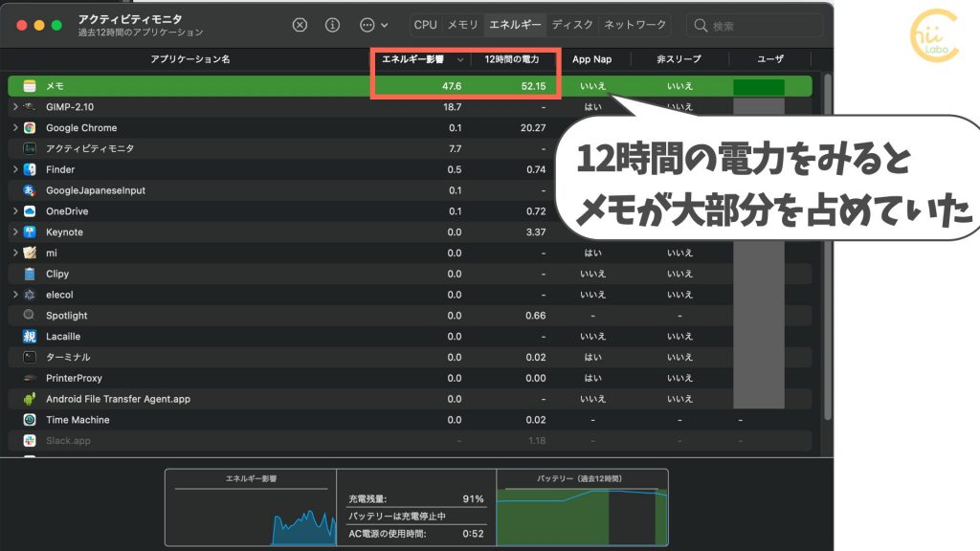Click the Time Machine icon
The height and width of the screenshot is (551, 980).
coord(30,420)
